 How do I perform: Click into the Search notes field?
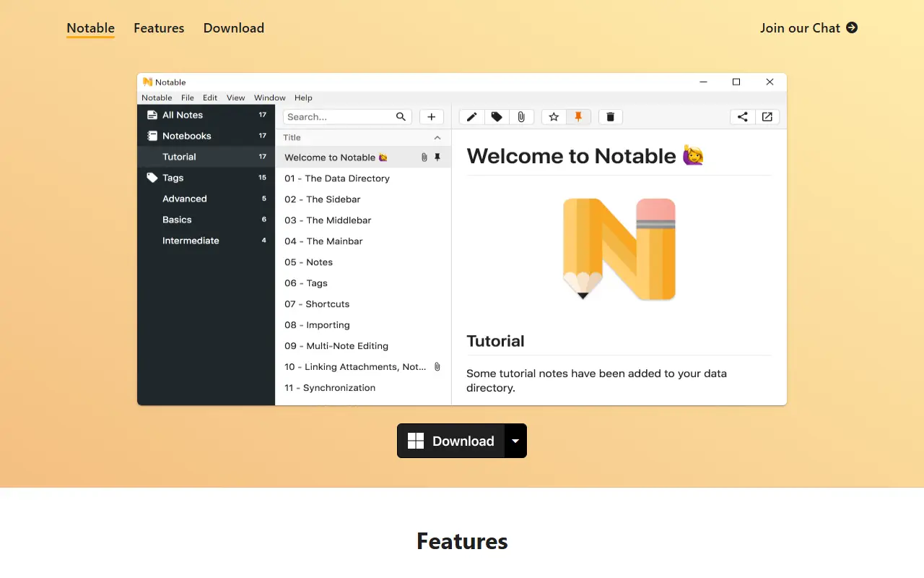347,117
